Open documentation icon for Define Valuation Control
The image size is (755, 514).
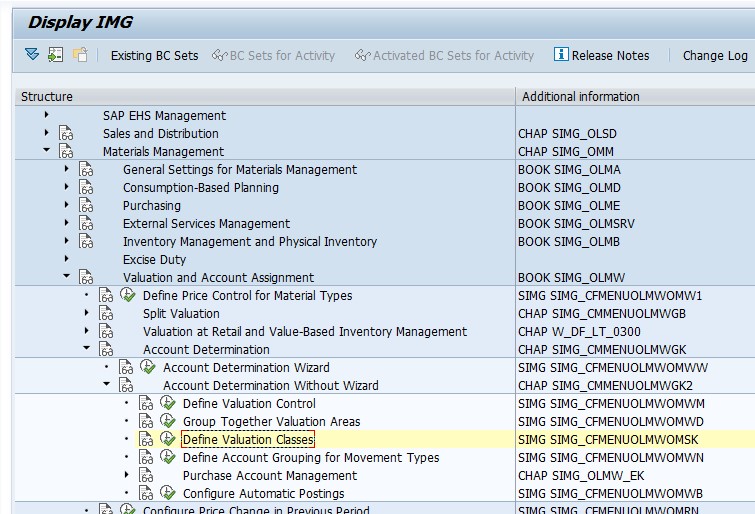pyautogui.click(x=146, y=403)
